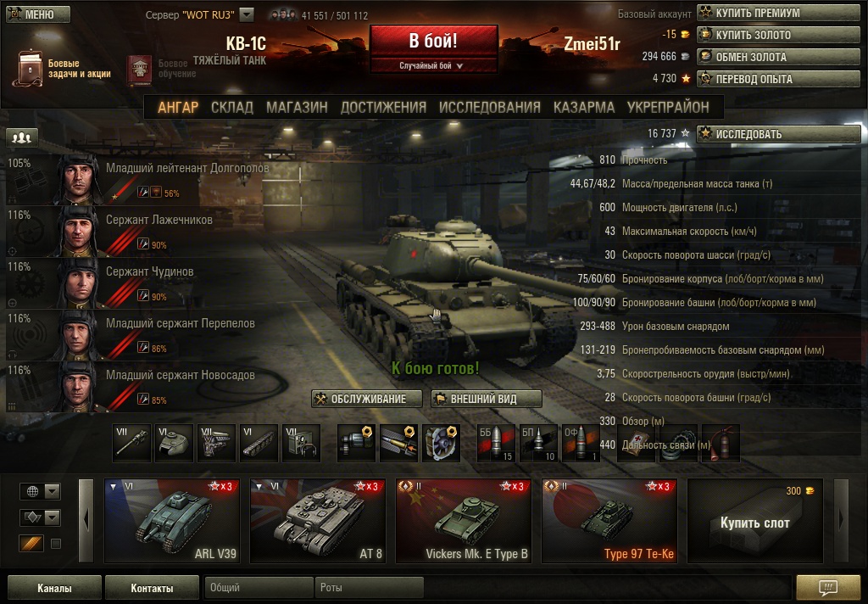Advance tank carousel with right arrow

tap(841, 521)
